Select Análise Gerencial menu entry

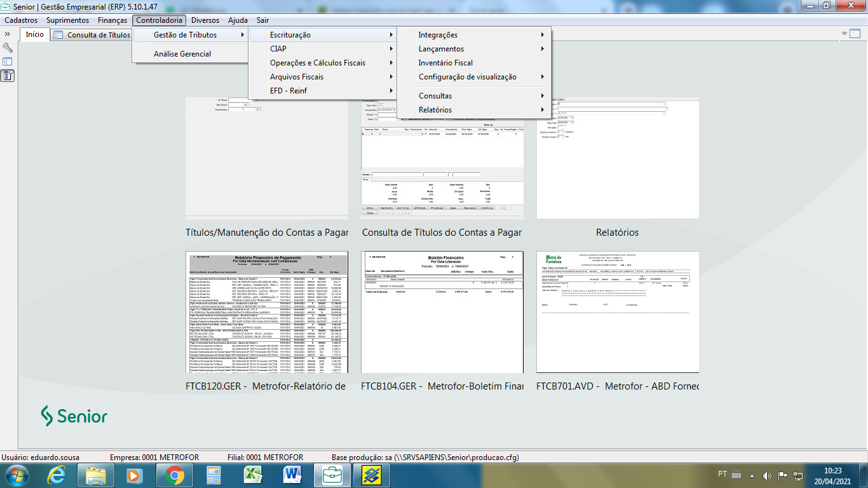pyautogui.click(x=190, y=54)
